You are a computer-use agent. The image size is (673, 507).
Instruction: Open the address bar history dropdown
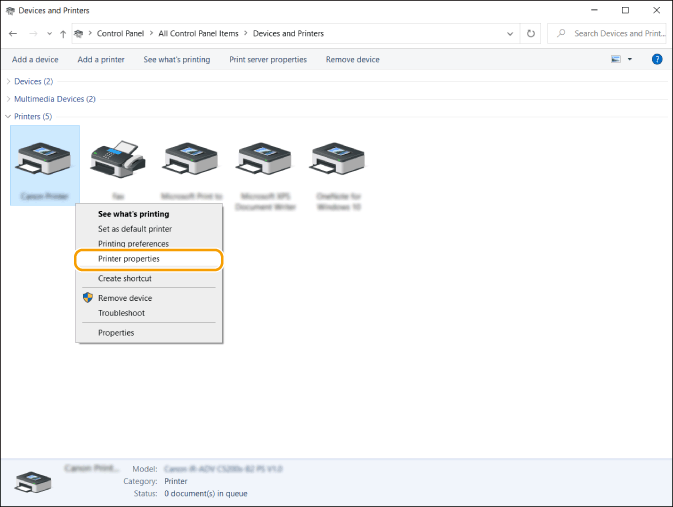508,33
